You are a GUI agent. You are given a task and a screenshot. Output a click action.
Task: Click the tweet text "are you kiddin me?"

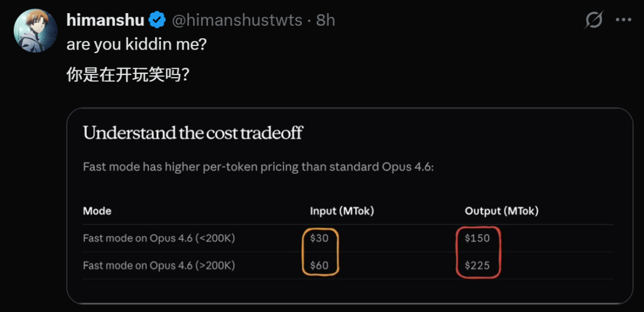coord(136,45)
